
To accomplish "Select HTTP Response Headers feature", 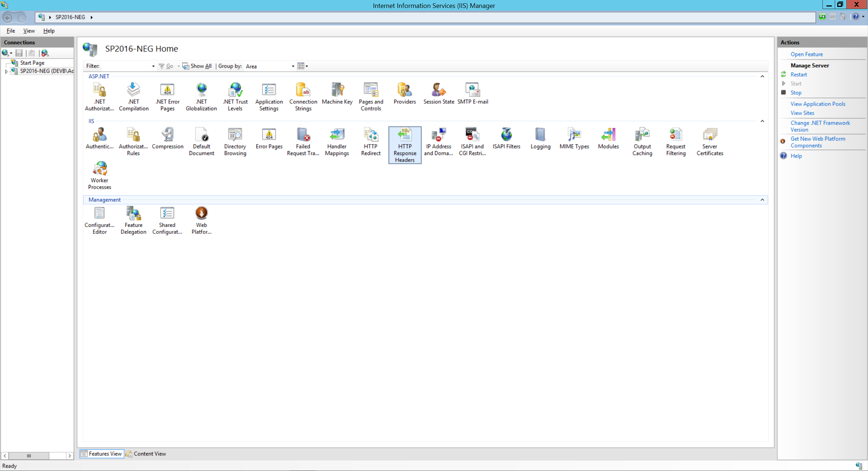I will [405, 145].
